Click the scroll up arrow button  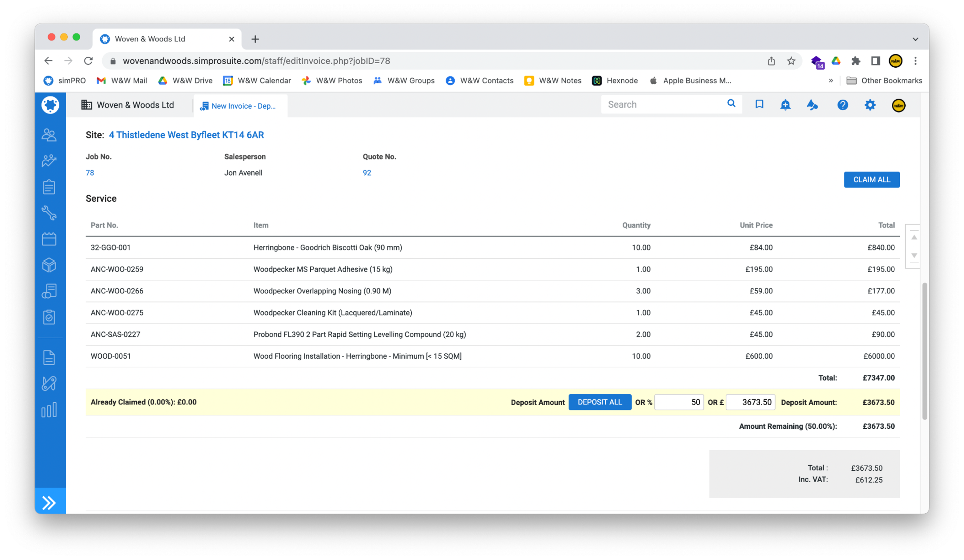coord(914,237)
